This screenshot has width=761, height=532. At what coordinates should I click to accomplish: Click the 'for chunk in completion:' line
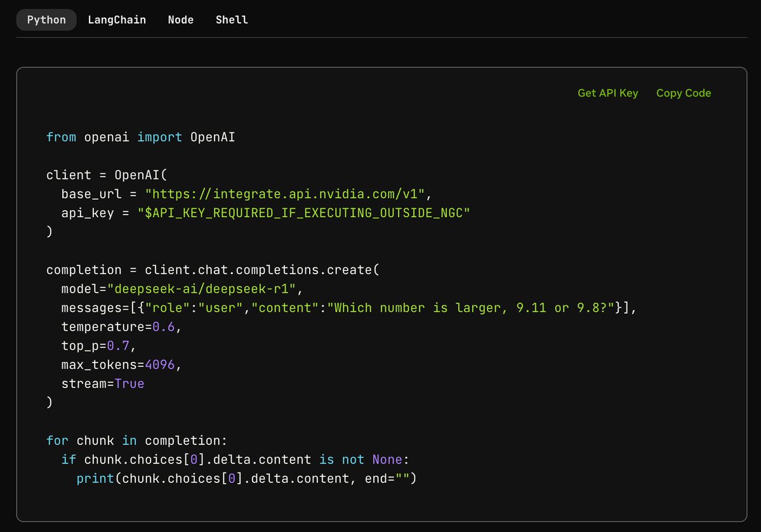(136, 440)
